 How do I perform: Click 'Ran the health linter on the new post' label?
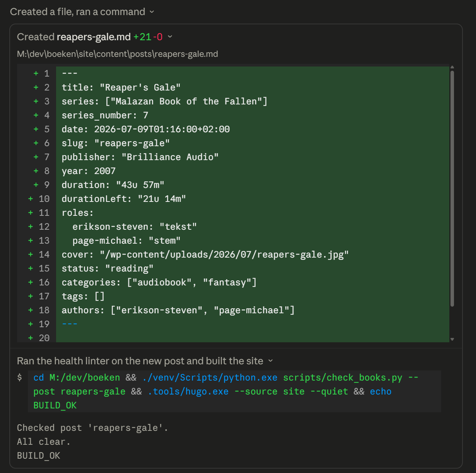(140, 361)
